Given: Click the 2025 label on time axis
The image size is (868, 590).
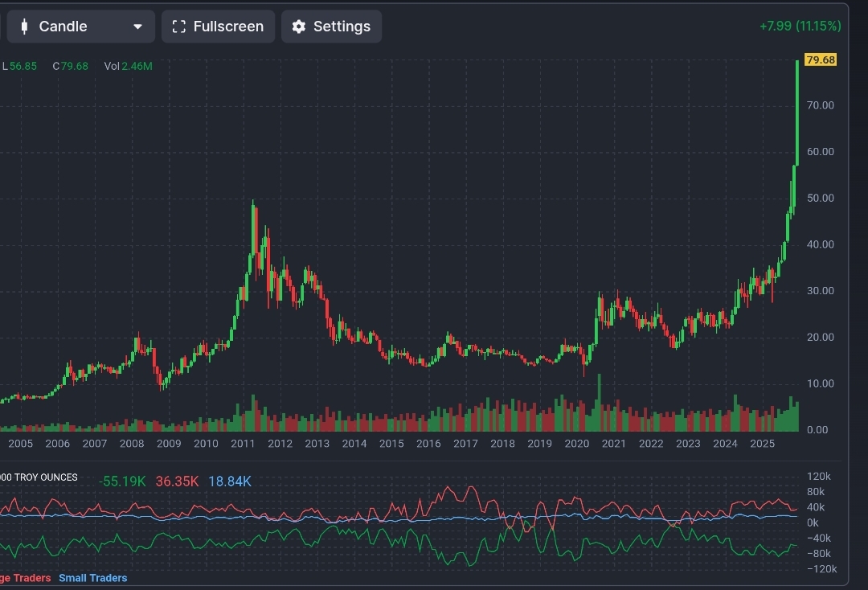Looking at the screenshot, I should (x=762, y=444).
